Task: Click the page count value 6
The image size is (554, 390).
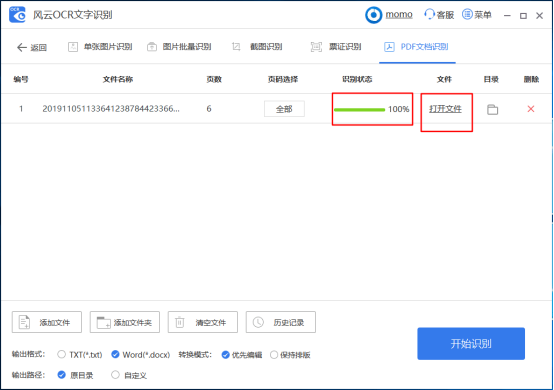Action: [209, 109]
